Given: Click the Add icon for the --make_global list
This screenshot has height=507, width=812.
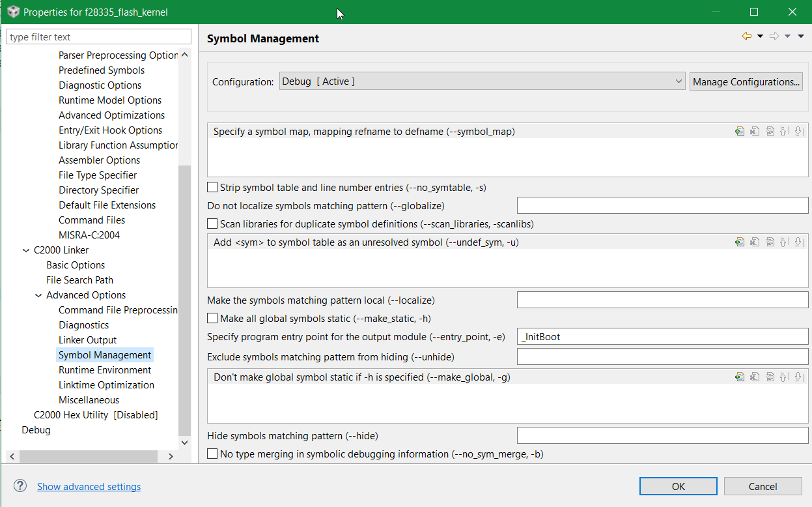Looking at the screenshot, I should pos(740,377).
